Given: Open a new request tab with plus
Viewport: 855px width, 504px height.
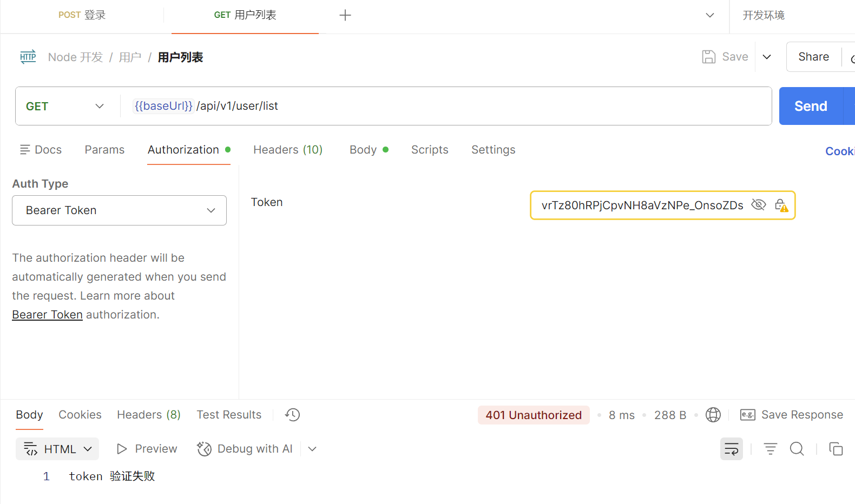Looking at the screenshot, I should pyautogui.click(x=345, y=15).
